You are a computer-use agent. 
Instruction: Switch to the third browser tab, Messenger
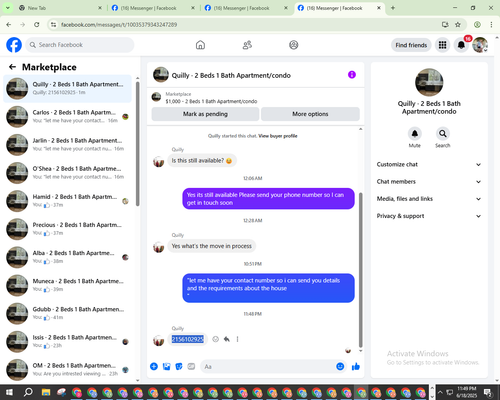pos(246,8)
